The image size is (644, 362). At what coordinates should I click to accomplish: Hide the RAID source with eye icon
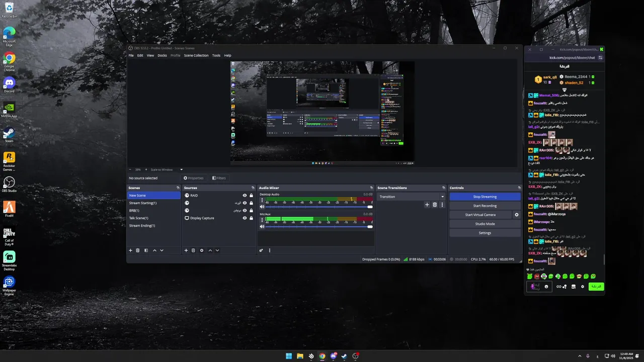[245, 196]
